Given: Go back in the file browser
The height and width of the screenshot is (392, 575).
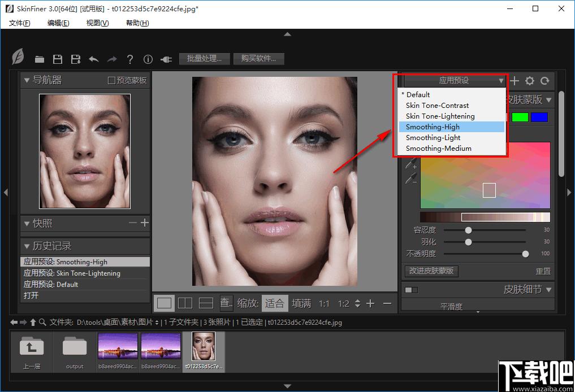Looking at the screenshot, I should 14,323.
